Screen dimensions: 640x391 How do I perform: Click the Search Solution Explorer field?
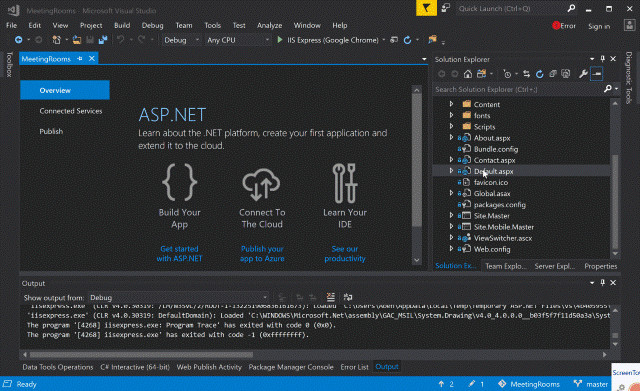click(518, 89)
